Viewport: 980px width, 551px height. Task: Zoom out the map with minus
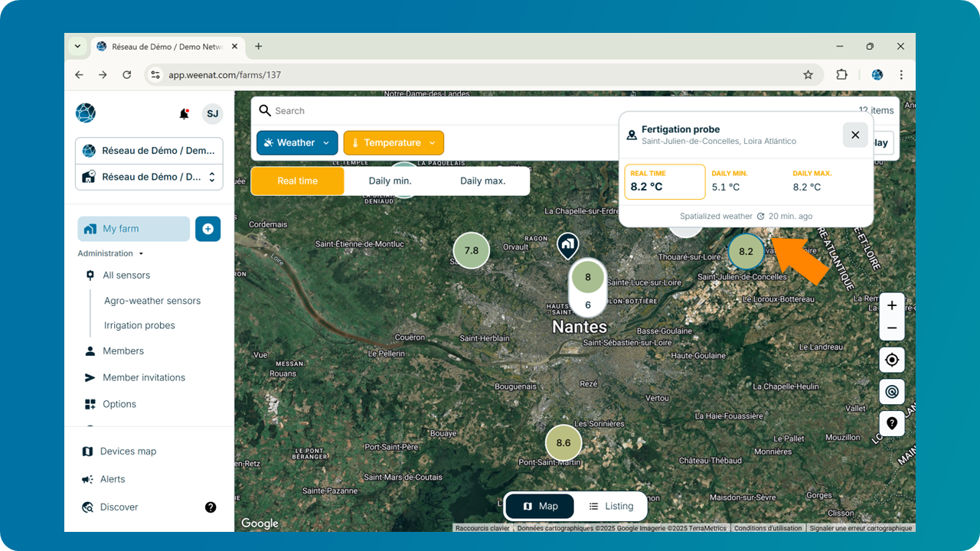[892, 328]
